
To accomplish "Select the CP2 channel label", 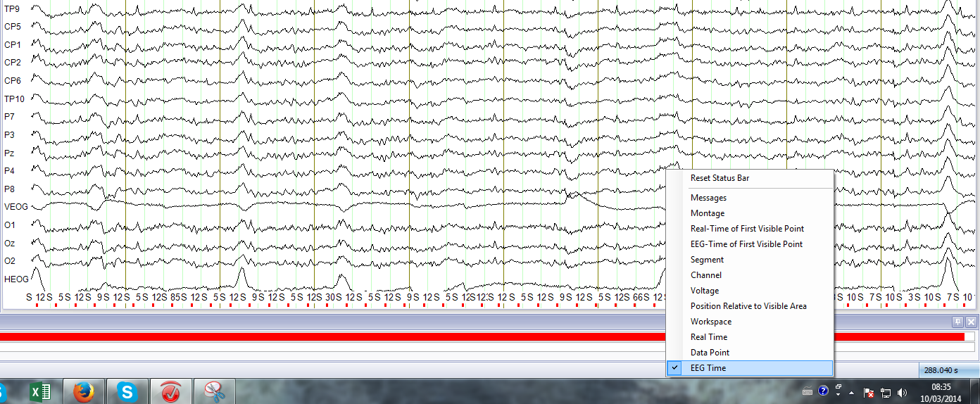I will (12, 62).
